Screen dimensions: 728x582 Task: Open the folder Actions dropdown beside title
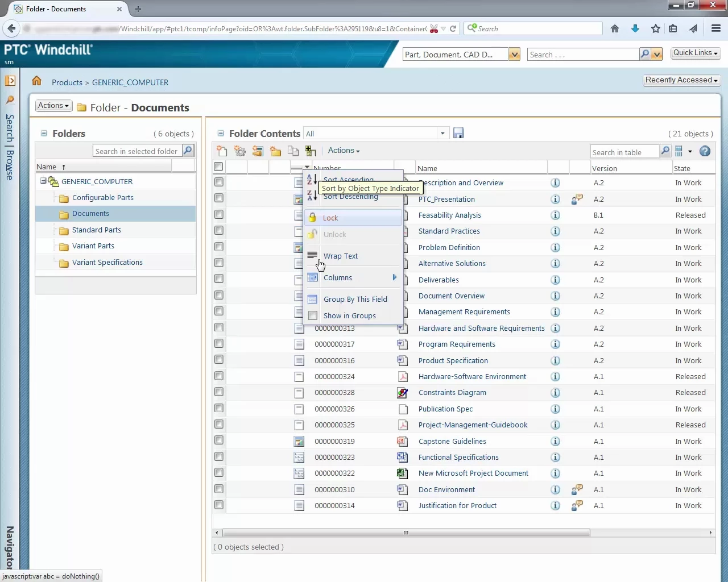[x=54, y=106]
